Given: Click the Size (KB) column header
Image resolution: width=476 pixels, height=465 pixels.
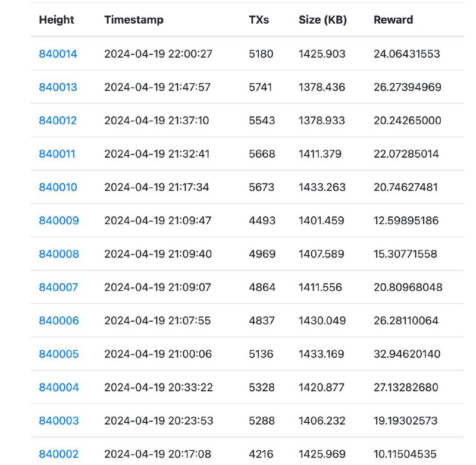Looking at the screenshot, I should pyautogui.click(x=322, y=20).
